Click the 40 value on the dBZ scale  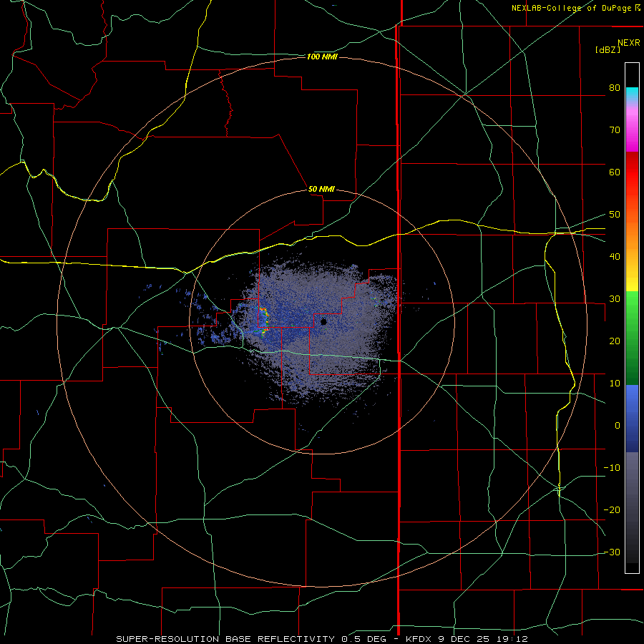pyautogui.click(x=615, y=257)
